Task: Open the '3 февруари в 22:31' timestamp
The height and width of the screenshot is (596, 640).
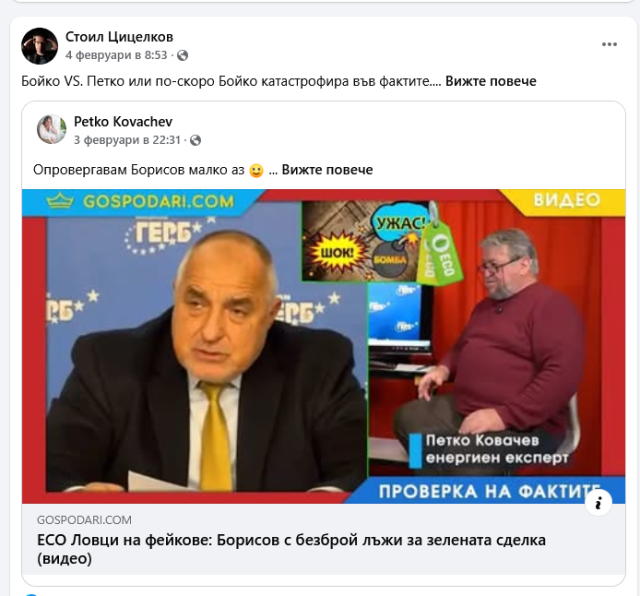Action: click(127, 140)
